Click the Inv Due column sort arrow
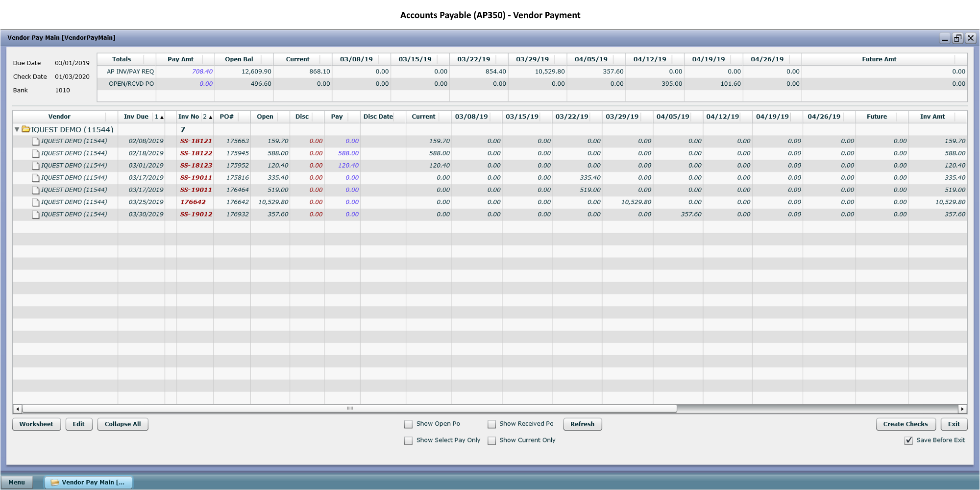The height and width of the screenshot is (490, 980). 161,117
